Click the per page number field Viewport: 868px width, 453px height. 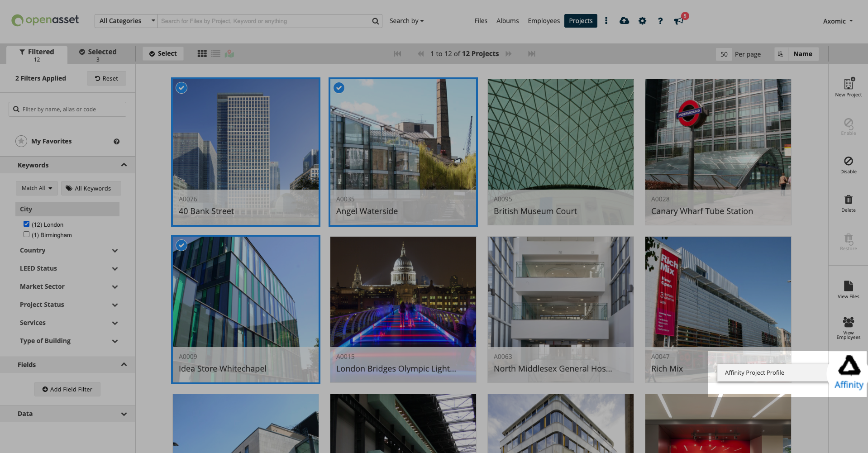[724, 54]
